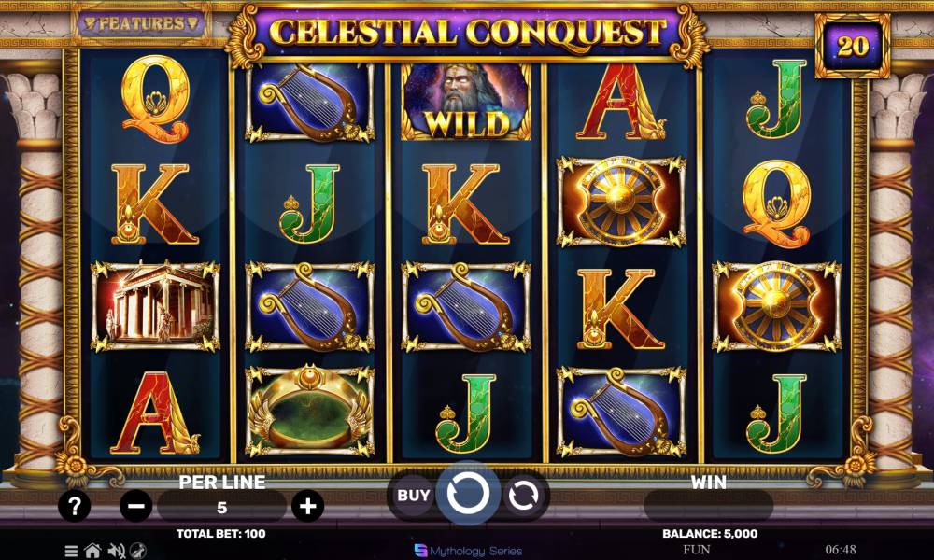Spin the reels with the center button
The height and width of the screenshot is (560, 934).
[x=468, y=494]
